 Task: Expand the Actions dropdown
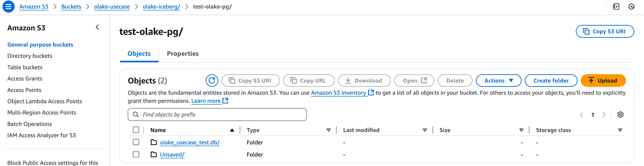pyautogui.click(x=498, y=81)
